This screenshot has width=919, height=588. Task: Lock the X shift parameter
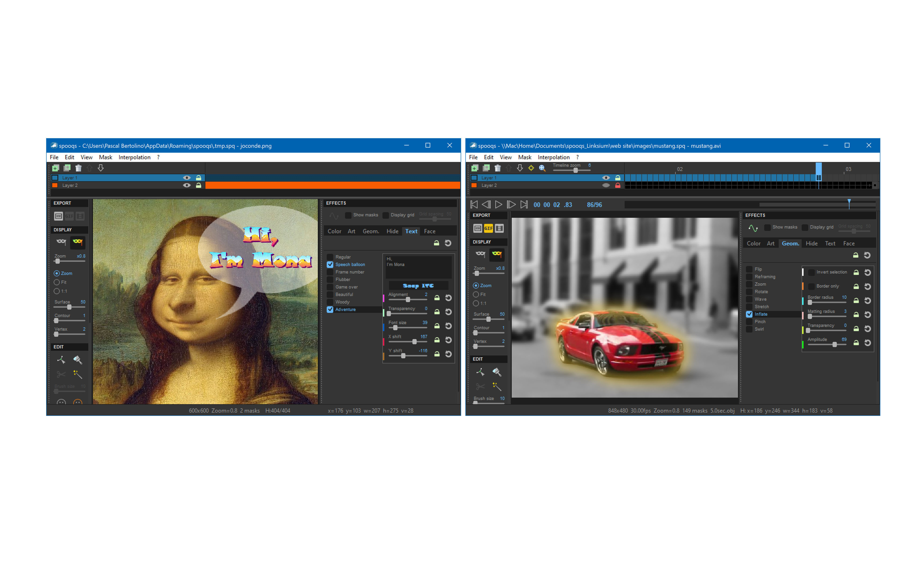[437, 340]
